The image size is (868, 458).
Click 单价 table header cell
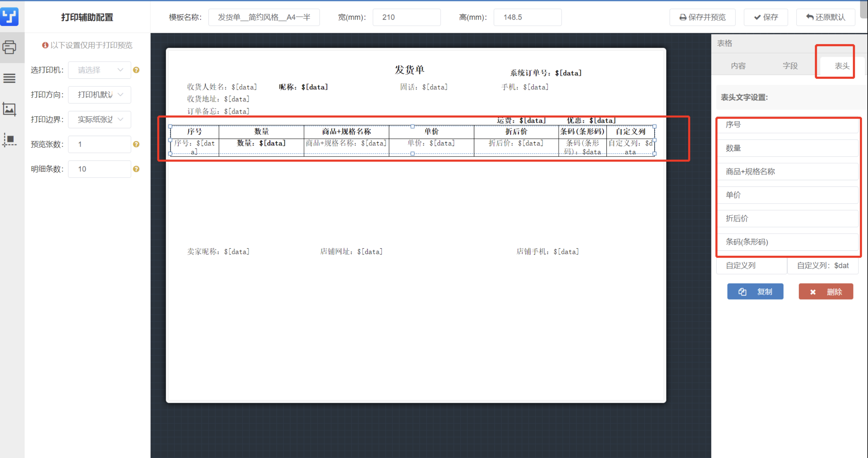click(x=431, y=132)
